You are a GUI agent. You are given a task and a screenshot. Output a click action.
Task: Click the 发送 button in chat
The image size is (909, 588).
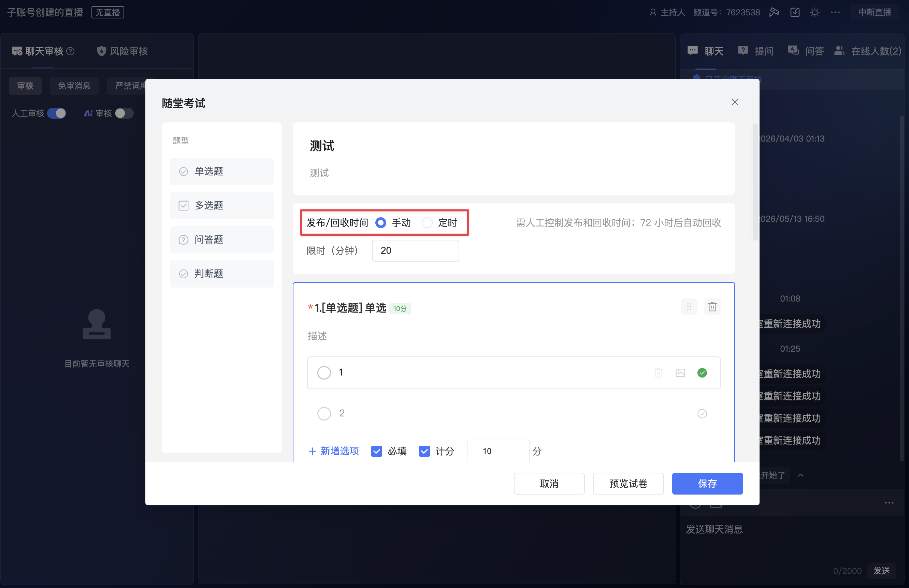pyautogui.click(x=881, y=571)
